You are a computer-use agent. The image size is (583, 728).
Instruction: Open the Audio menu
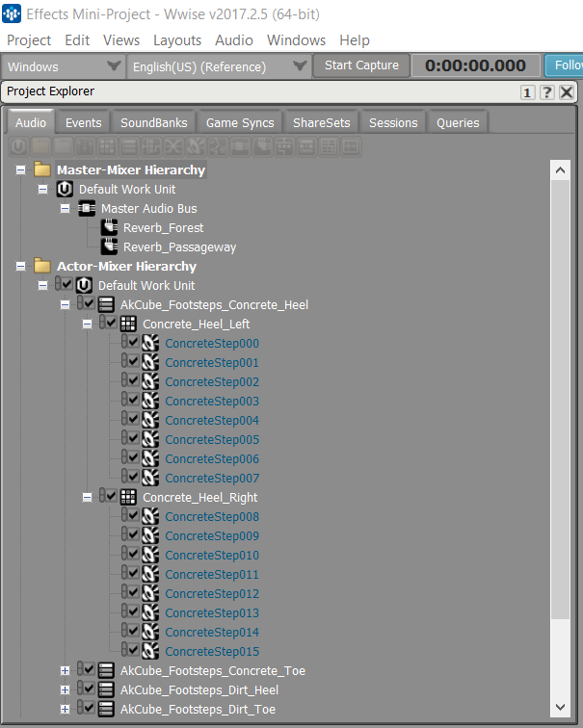pyautogui.click(x=233, y=40)
